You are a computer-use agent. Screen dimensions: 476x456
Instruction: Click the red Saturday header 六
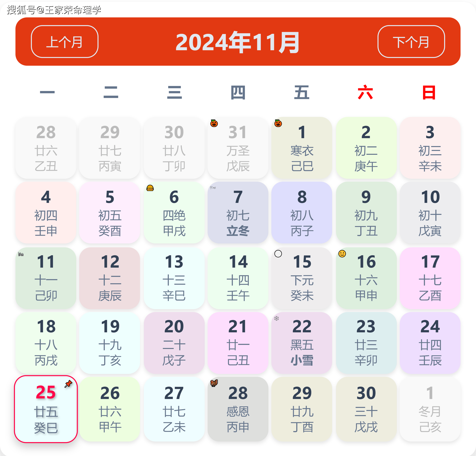pos(365,92)
